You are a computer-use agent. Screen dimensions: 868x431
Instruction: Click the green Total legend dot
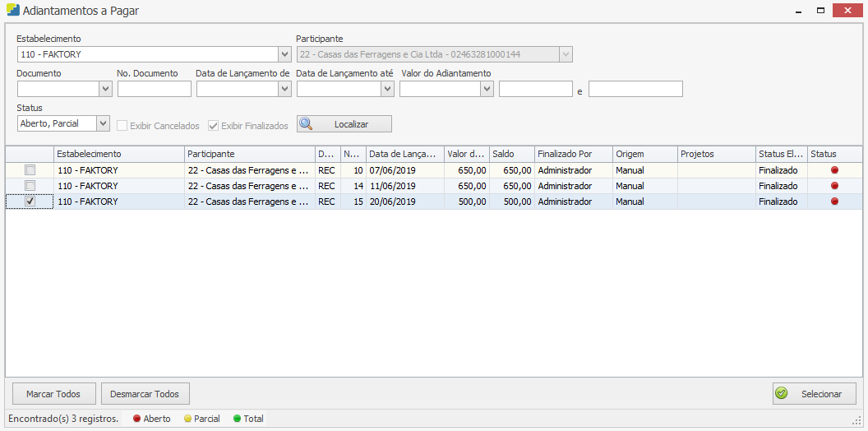point(238,419)
